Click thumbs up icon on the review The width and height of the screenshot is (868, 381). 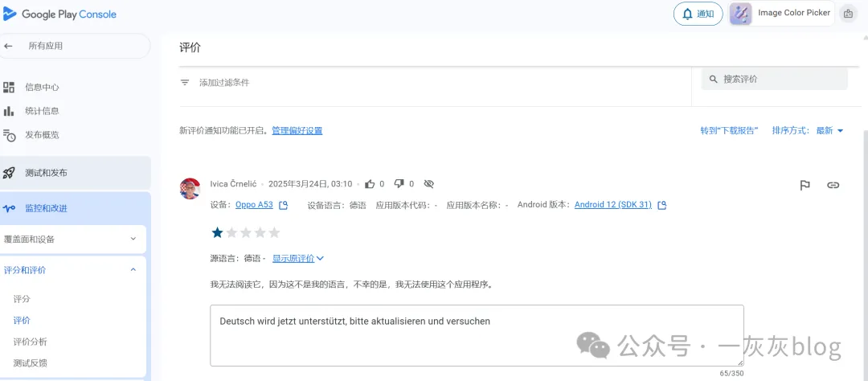(370, 184)
